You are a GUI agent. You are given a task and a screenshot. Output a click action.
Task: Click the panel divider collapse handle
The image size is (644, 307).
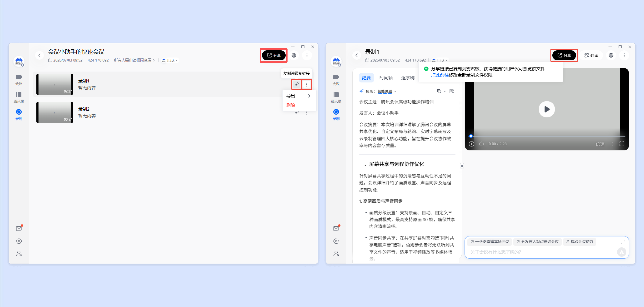462,166
